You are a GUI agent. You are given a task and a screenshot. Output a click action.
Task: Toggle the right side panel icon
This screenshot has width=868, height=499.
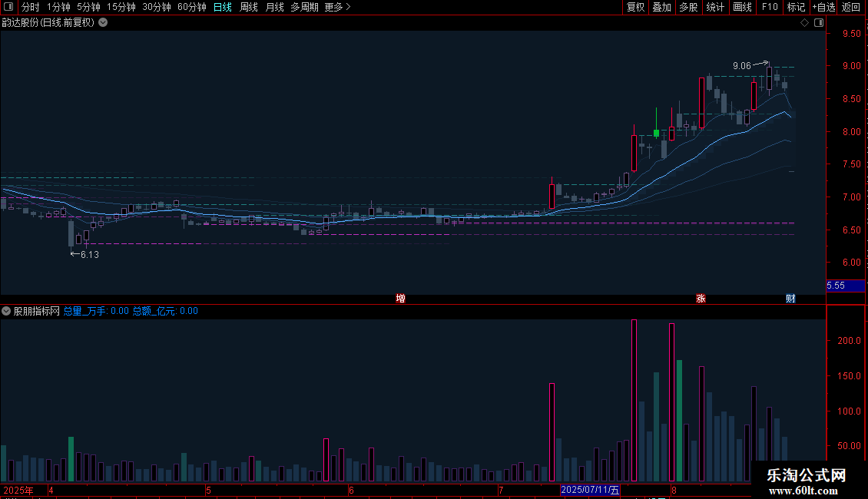819,23
